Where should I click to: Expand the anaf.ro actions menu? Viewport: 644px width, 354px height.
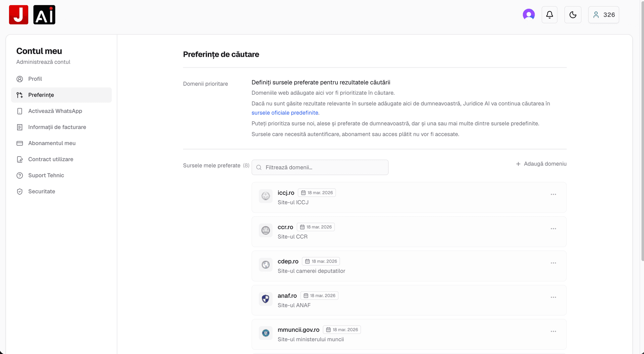(x=553, y=297)
